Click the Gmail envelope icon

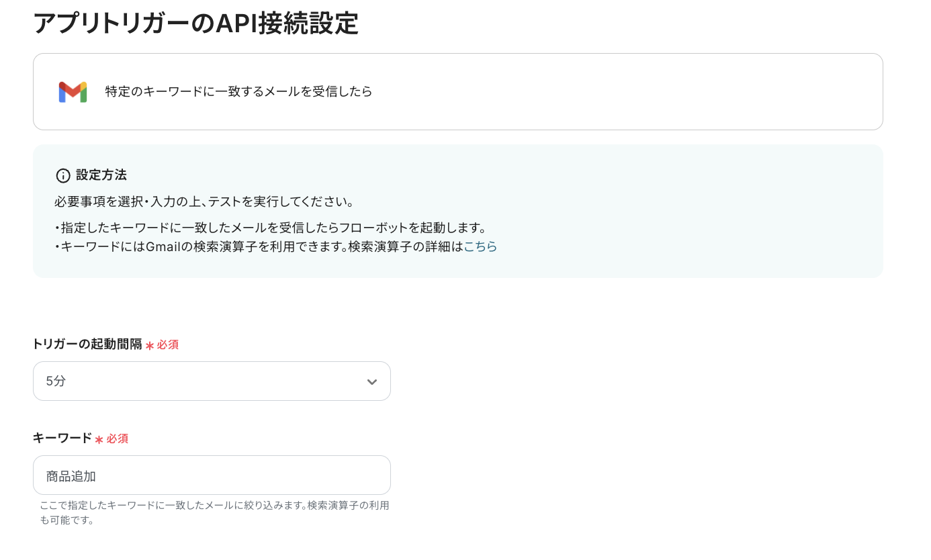(x=73, y=92)
